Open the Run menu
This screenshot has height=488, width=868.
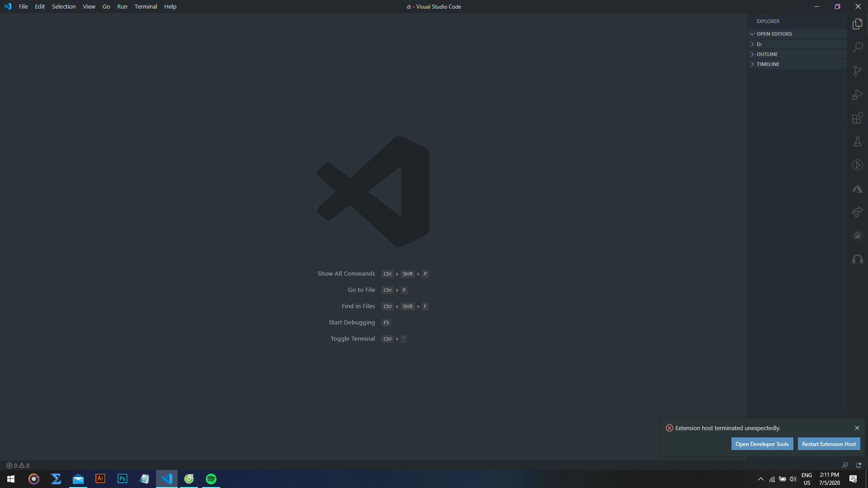(x=122, y=6)
